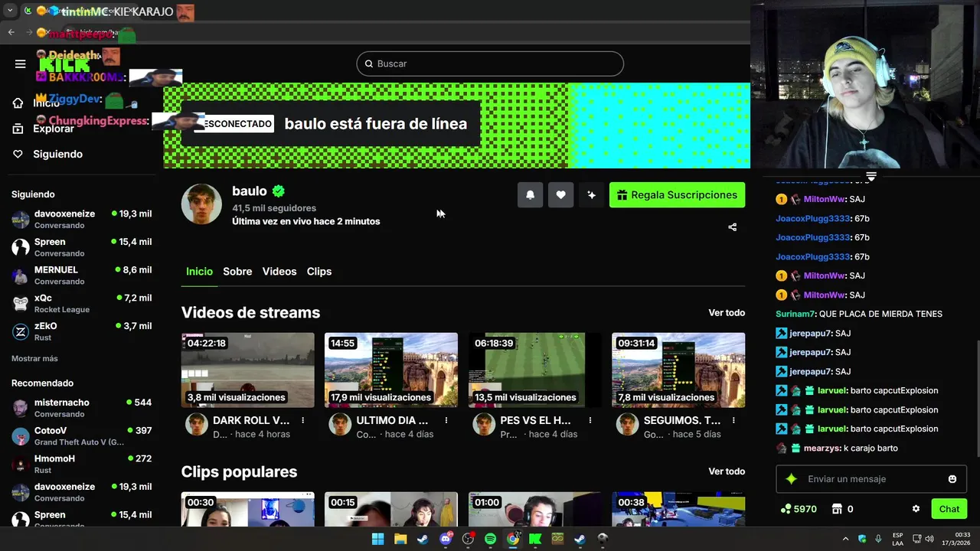The height and width of the screenshot is (551, 980).
Task: Open Chrome from the taskbar
Action: [x=512, y=539]
